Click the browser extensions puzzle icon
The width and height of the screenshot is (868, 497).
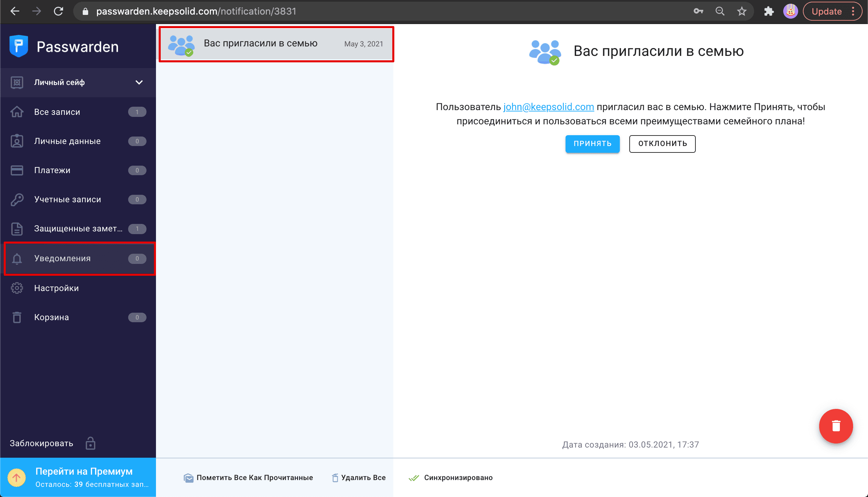coord(768,11)
